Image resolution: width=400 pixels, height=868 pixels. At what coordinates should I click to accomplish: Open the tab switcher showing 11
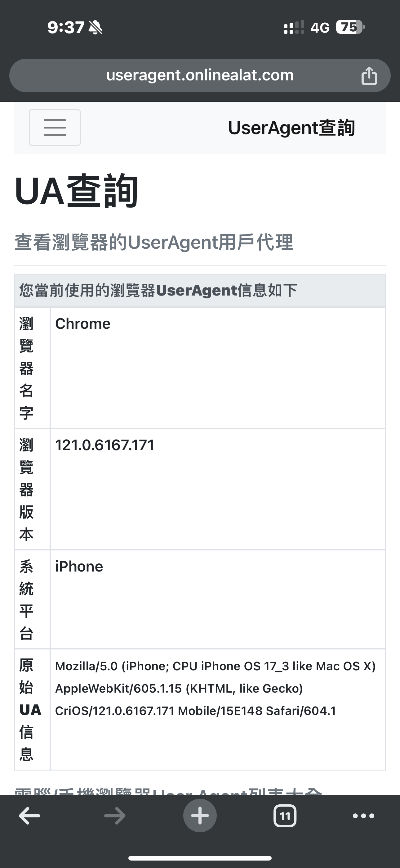tap(285, 816)
